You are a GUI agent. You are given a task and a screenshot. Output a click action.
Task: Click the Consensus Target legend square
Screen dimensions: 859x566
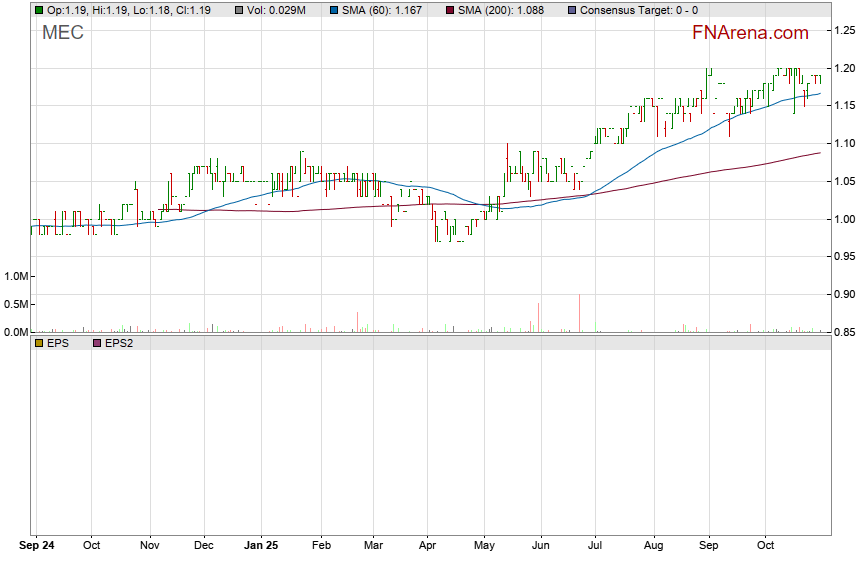pos(571,10)
